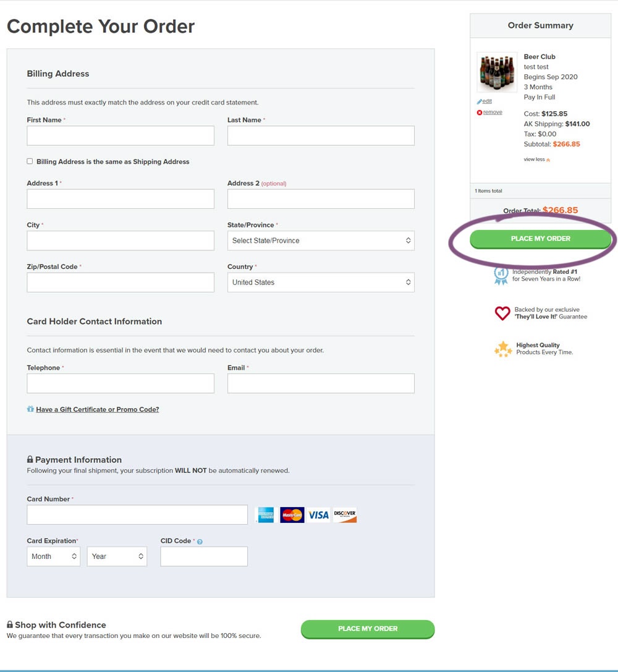Focus the Card Number input field
The height and width of the screenshot is (672, 618).
tap(137, 514)
